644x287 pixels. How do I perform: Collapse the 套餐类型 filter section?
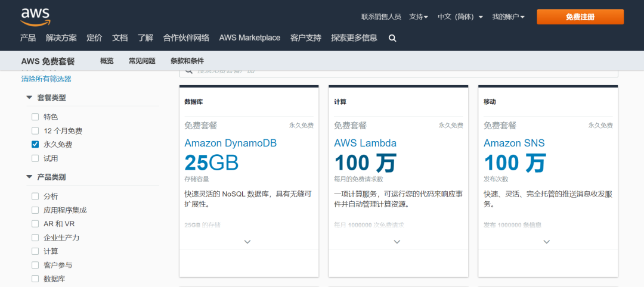point(29,98)
